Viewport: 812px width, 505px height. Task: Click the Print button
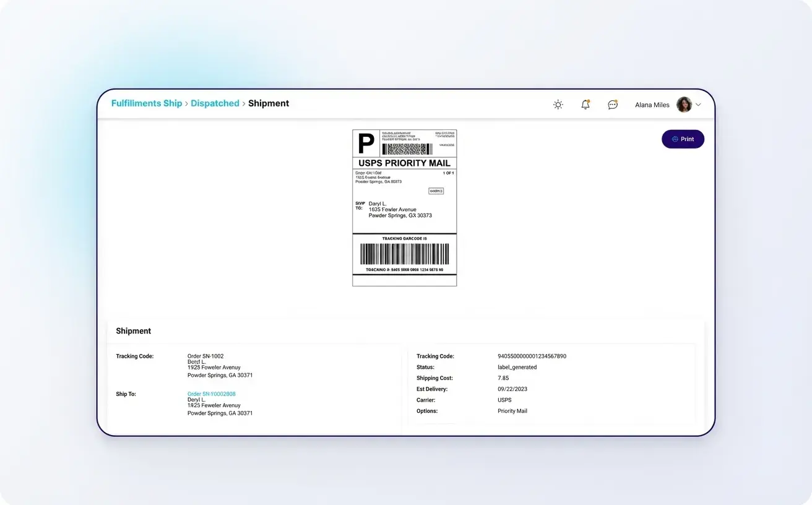[x=683, y=139]
